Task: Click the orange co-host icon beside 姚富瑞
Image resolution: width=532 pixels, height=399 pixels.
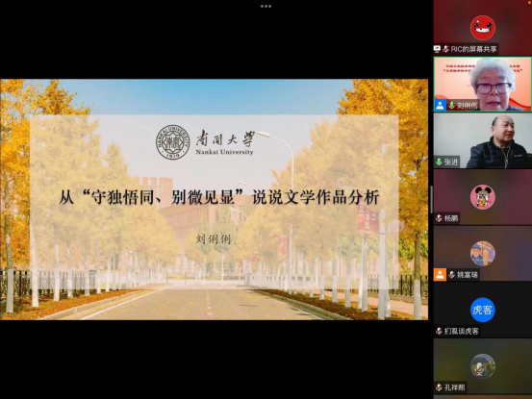Action: (440, 275)
